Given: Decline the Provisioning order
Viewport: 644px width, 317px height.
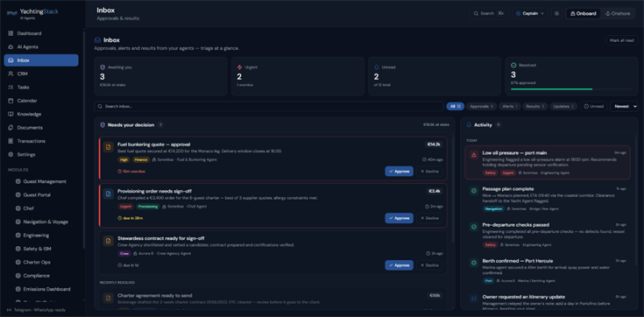Looking at the screenshot, I should (429, 218).
